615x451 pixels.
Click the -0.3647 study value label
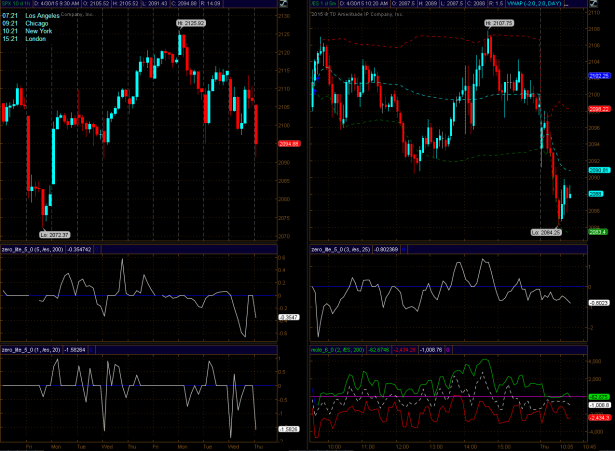click(291, 316)
